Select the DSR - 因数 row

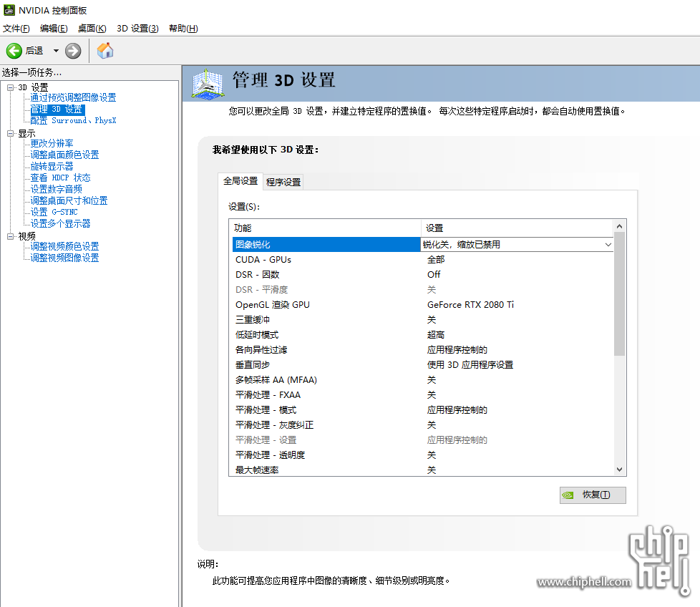423,274
